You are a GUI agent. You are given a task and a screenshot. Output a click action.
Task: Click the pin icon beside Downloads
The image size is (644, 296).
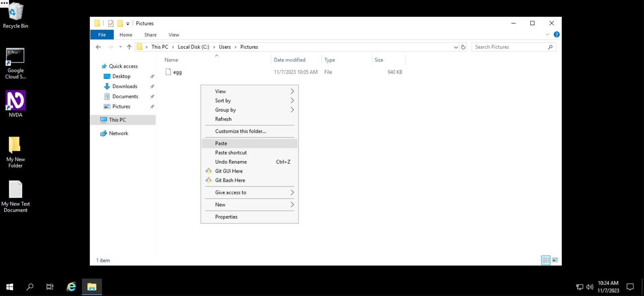(x=152, y=87)
